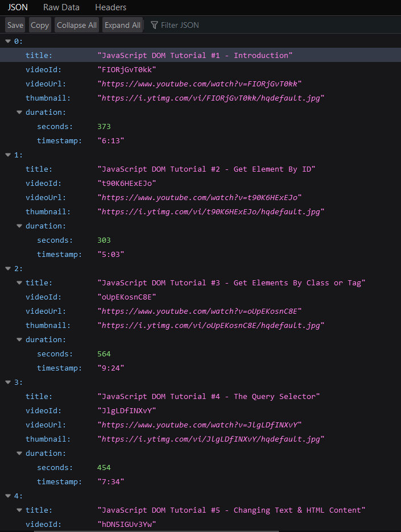This screenshot has height=532, width=401.
Task: Collapse duration object under item 0
Action: (19, 113)
